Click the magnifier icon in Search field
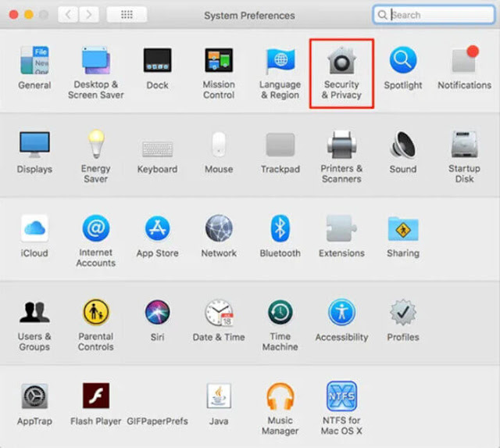 [x=382, y=15]
